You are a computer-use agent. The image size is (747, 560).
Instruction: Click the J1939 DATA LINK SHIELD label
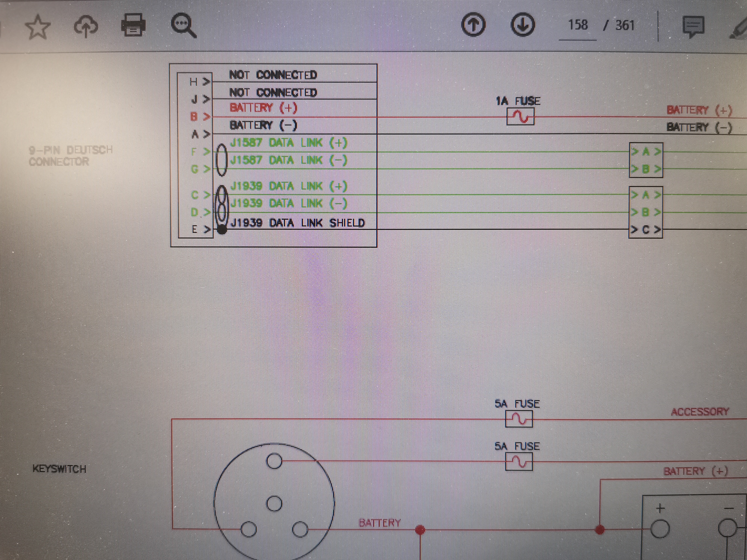[297, 223]
